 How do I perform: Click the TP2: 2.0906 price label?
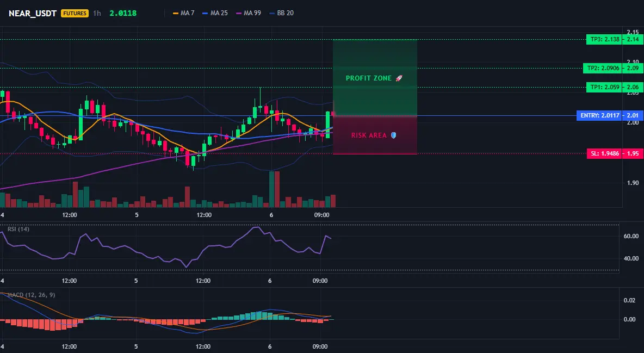(x=602, y=68)
